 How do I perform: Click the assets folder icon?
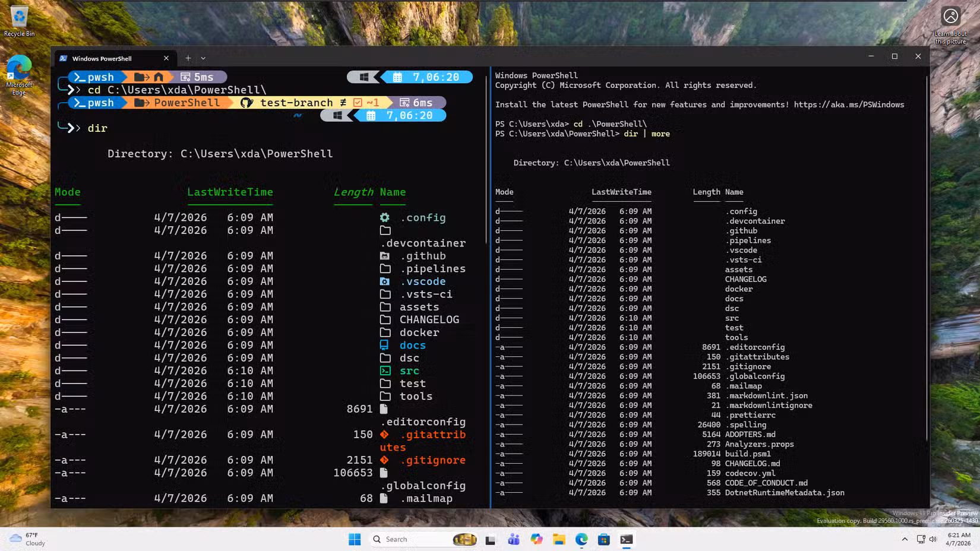385,307
